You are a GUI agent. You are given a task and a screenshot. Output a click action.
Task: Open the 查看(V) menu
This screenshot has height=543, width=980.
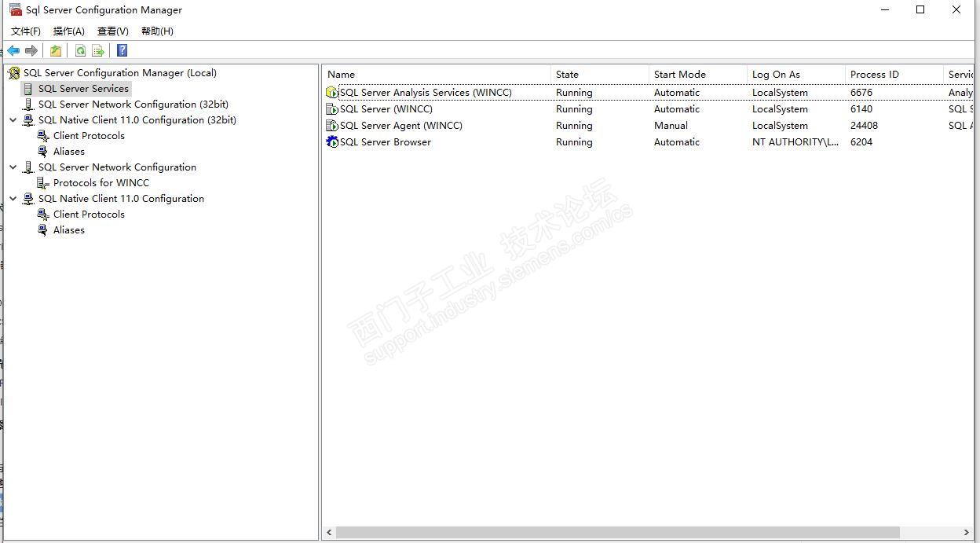(x=113, y=31)
